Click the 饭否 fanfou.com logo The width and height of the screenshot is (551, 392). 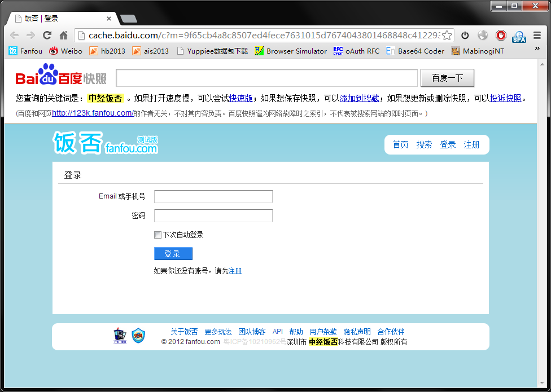106,143
